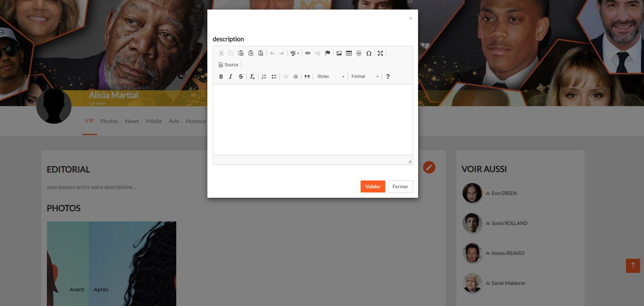Switch to the Photos tab
Image resolution: width=644 pixels, height=306 pixels.
coord(109,121)
